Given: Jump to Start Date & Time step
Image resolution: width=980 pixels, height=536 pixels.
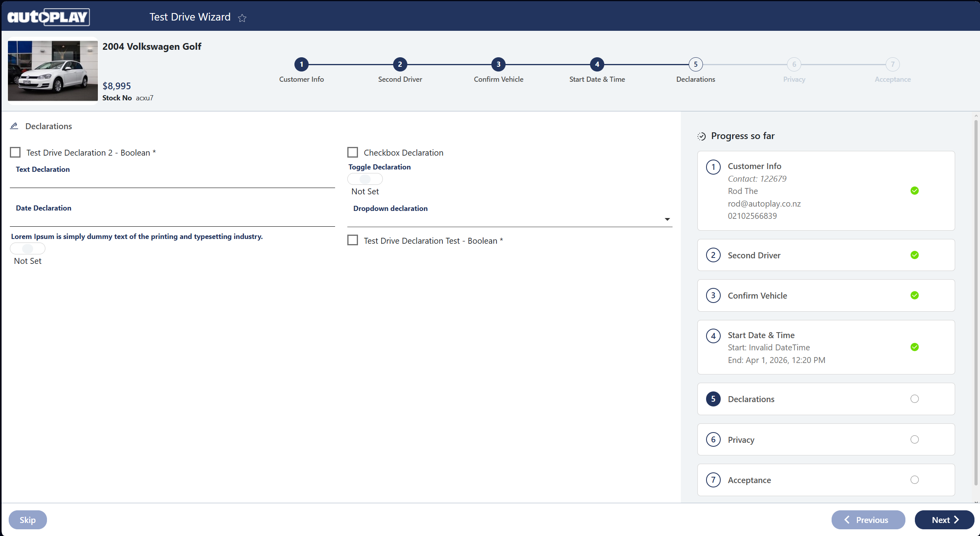Looking at the screenshot, I should pyautogui.click(x=597, y=64).
